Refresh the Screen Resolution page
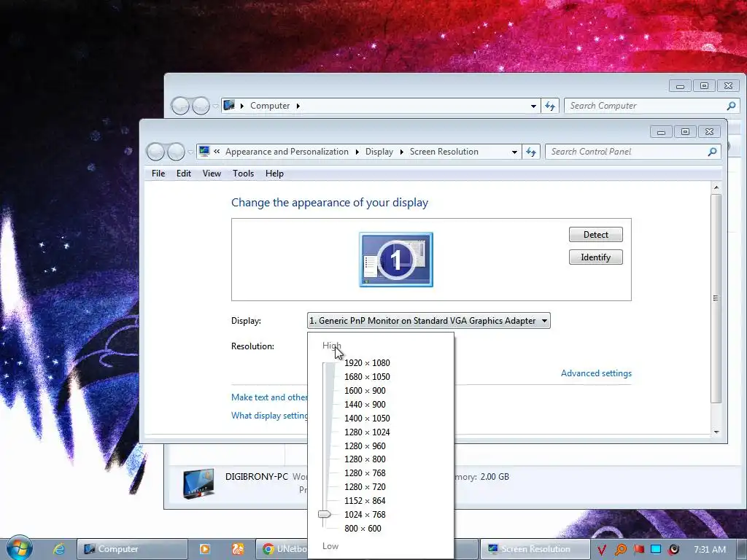 tap(531, 152)
